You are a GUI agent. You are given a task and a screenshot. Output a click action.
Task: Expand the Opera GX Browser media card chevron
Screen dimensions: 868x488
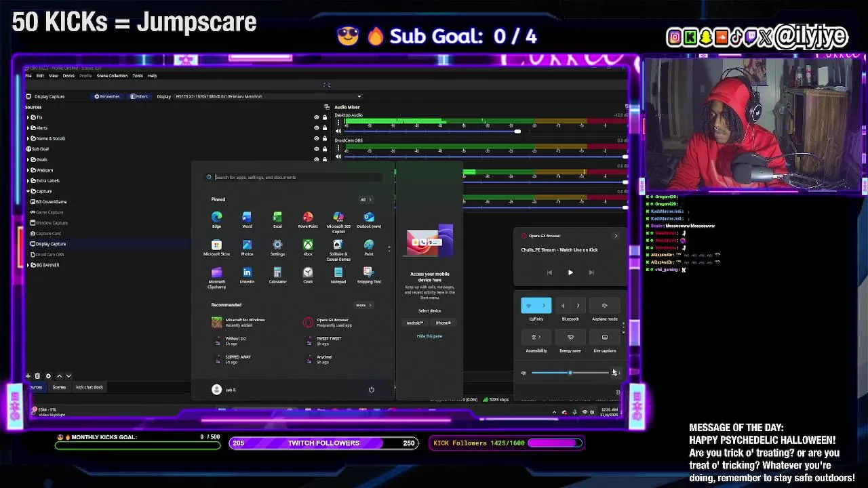(x=616, y=236)
